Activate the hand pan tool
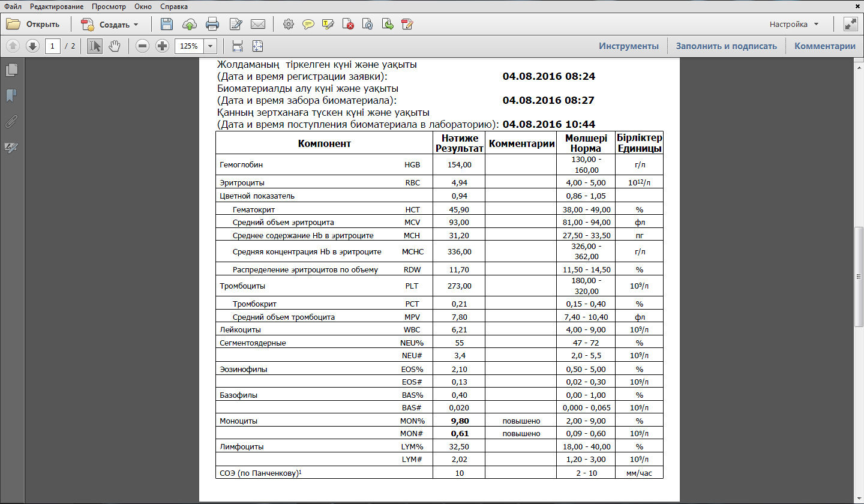 pyautogui.click(x=114, y=46)
